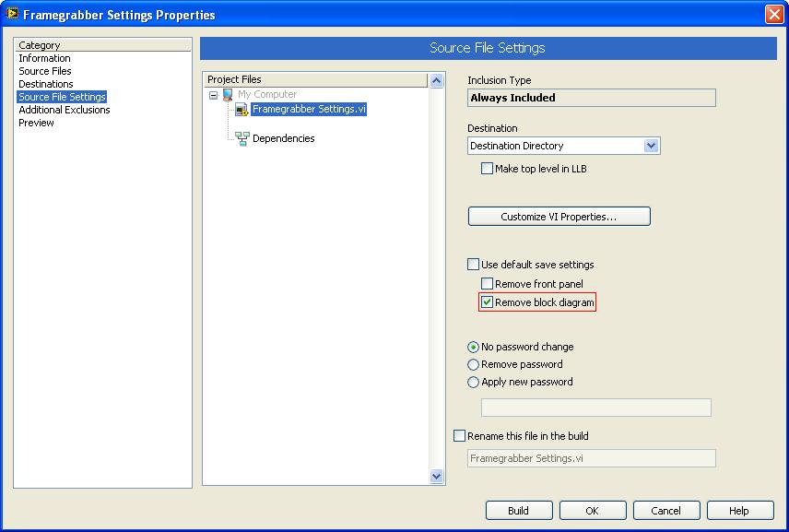Select the Preview category

36,123
